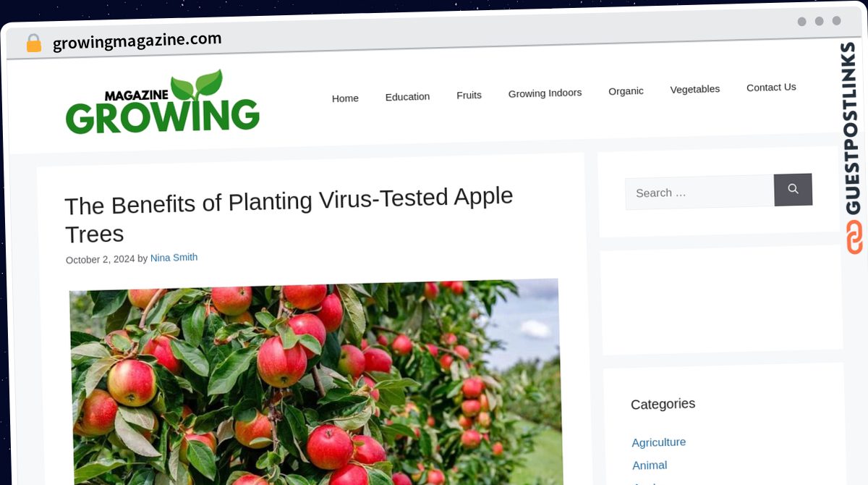Click the apple tree featured image
Image resolution: width=868 pixels, height=485 pixels.
point(315,382)
